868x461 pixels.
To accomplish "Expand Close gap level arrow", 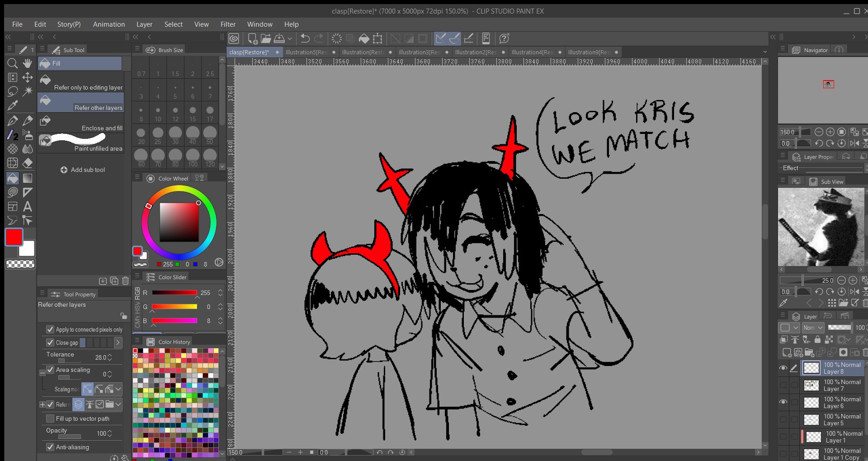I will tap(118, 342).
